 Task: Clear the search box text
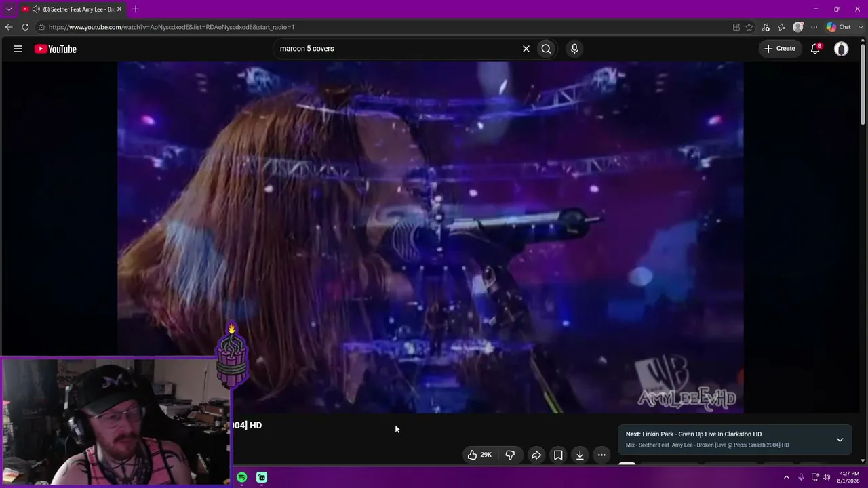pos(526,49)
